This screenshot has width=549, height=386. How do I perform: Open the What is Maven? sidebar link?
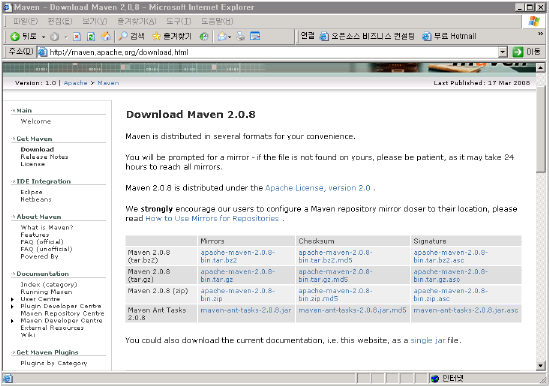click(47, 228)
